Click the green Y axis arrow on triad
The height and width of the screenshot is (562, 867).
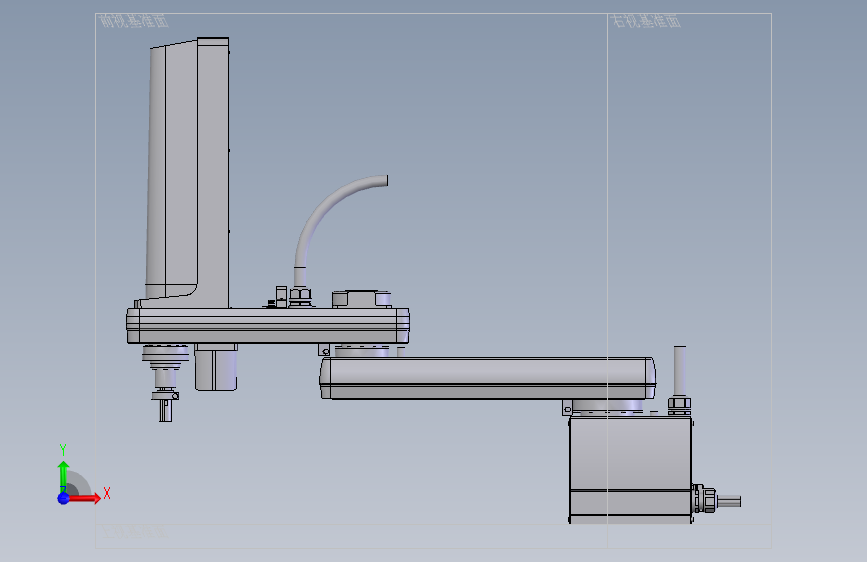tap(64, 476)
